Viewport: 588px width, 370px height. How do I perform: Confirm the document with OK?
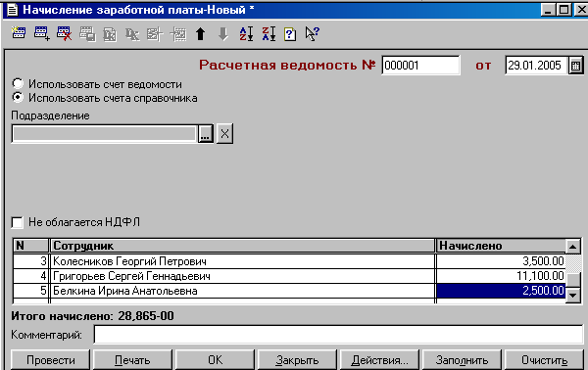pos(215,360)
